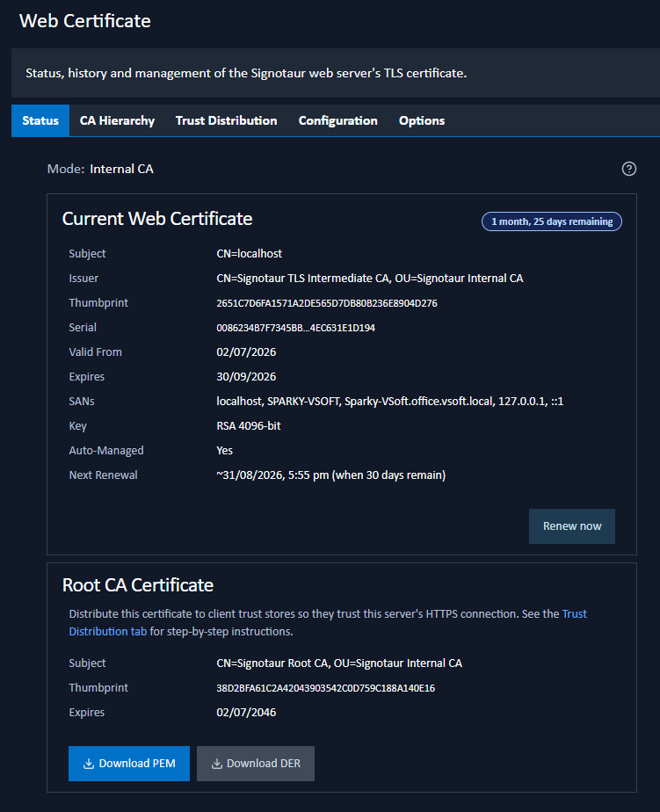Go to the Trust Distribution tab

click(x=227, y=120)
